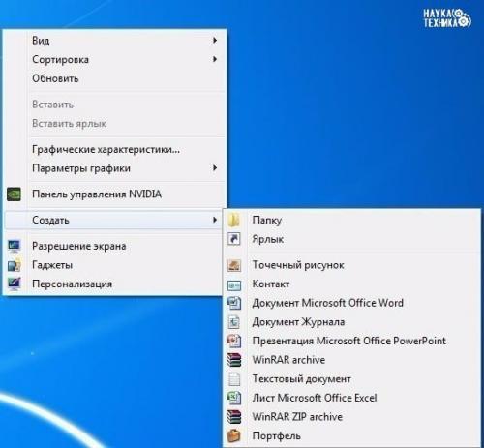Expand the Вид submenu arrow
This screenshot has width=484, height=448.
point(215,41)
